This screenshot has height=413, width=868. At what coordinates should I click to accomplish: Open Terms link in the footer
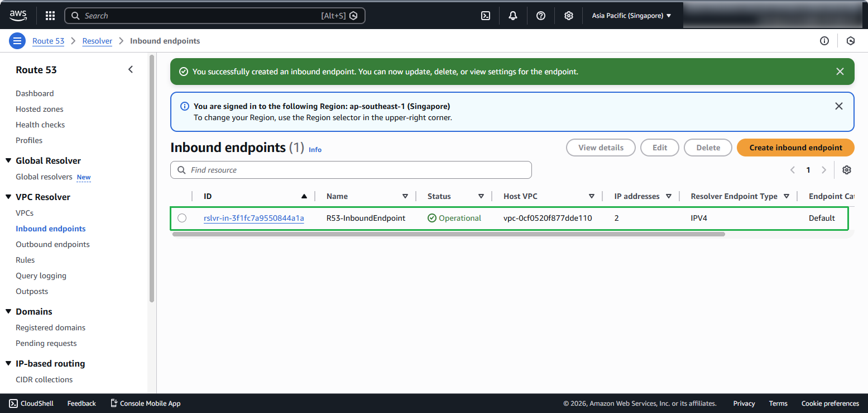[778, 403]
